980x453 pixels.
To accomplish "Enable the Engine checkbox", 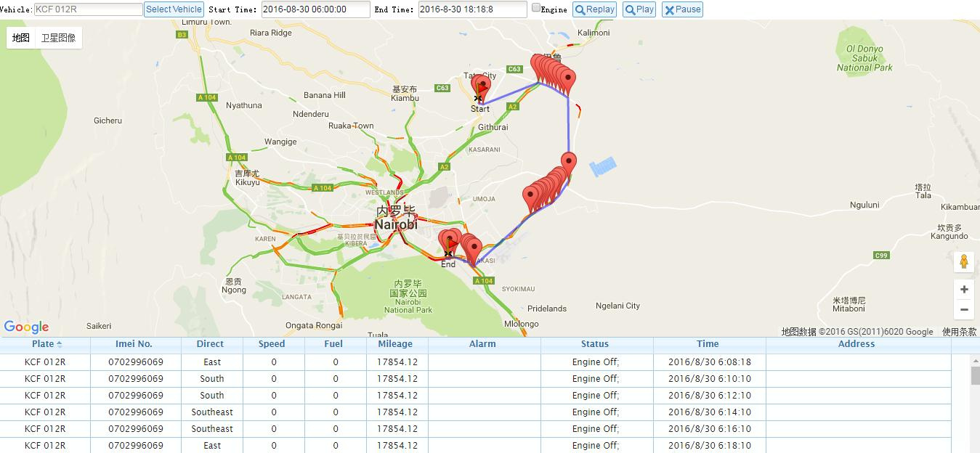I will pyautogui.click(x=536, y=8).
